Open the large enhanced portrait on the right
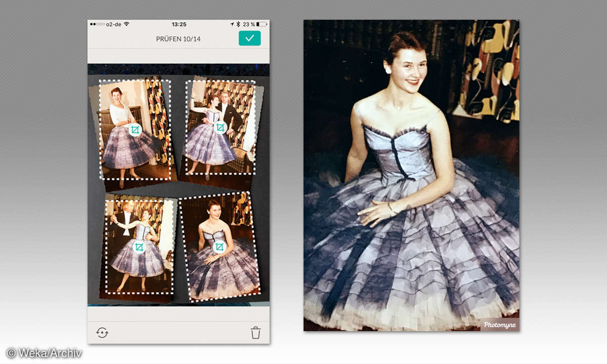This screenshot has height=364, width=607. point(411,175)
